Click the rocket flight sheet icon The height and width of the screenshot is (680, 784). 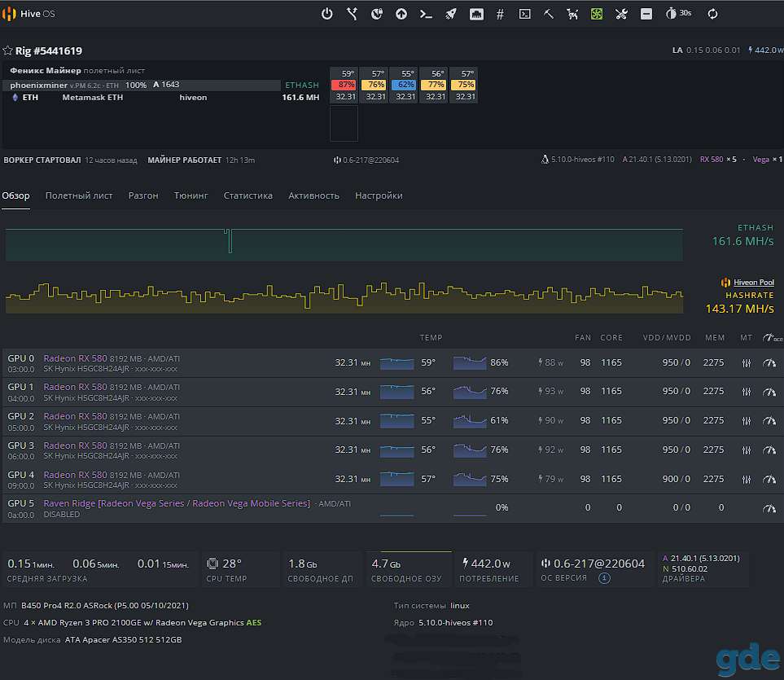[451, 14]
